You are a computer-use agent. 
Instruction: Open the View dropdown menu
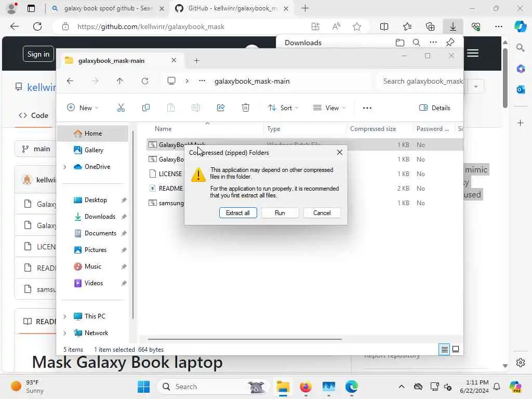(329, 108)
